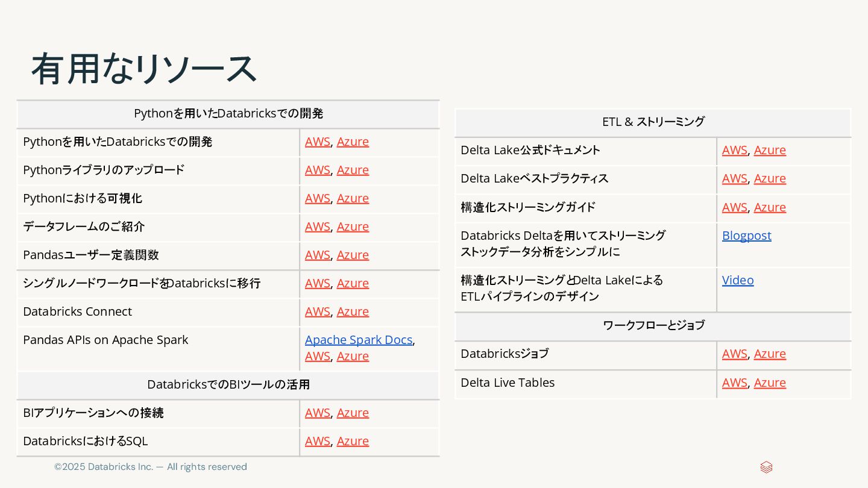868x488 pixels.
Task: Click the Delta Lakeベストプラクティス cell text
Action: [535, 178]
